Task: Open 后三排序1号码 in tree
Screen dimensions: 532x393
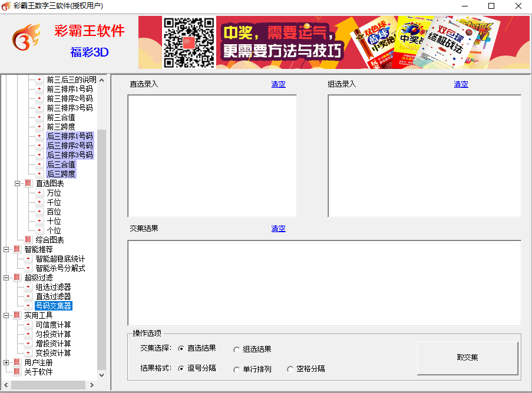Action: pos(70,136)
